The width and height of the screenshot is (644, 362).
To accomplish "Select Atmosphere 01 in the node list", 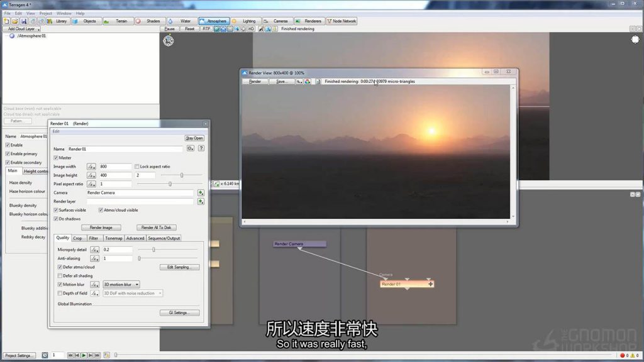I will click(31, 36).
